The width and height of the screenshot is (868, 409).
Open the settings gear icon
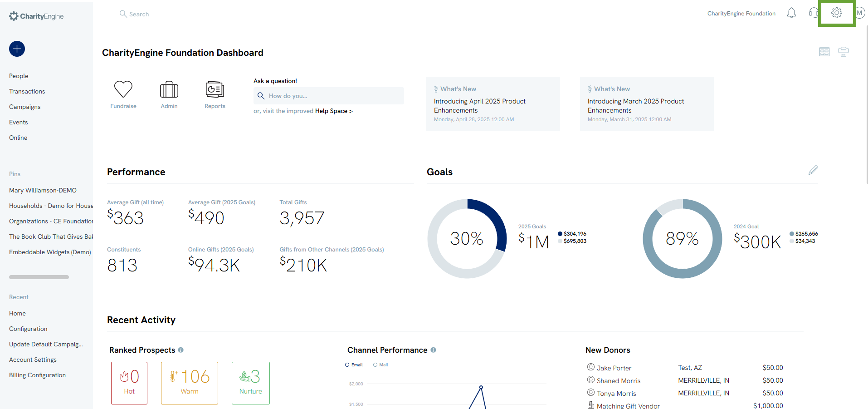point(837,13)
